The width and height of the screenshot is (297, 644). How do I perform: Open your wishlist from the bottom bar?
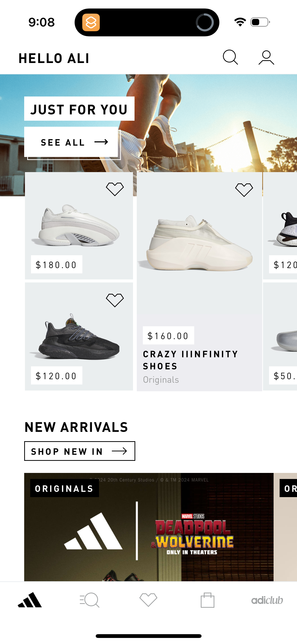(x=148, y=599)
